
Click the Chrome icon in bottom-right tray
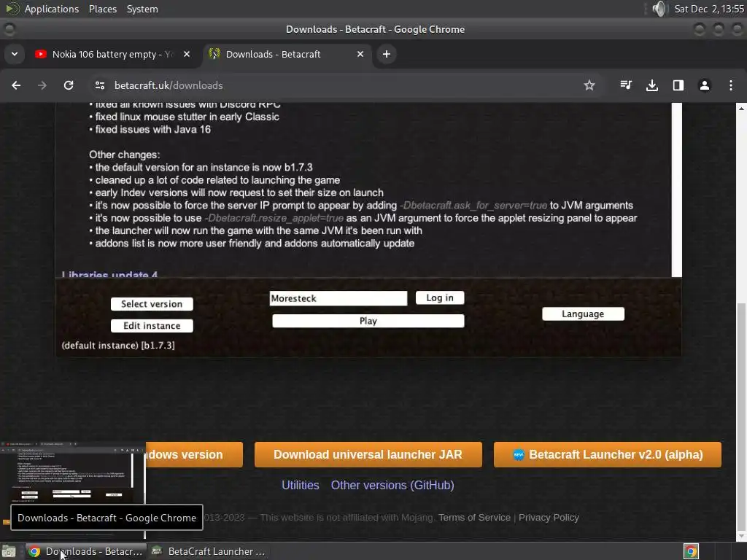[x=691, y=551]
